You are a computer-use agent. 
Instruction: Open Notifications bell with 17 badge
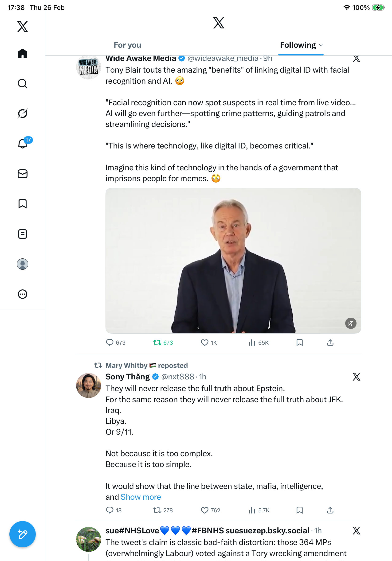click(x=23, y=144)
